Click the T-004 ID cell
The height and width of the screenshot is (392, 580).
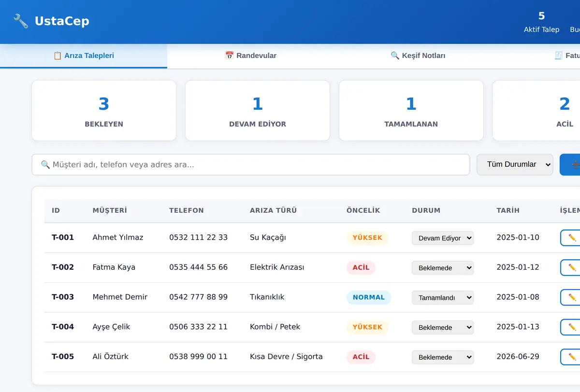coord(63,327)
